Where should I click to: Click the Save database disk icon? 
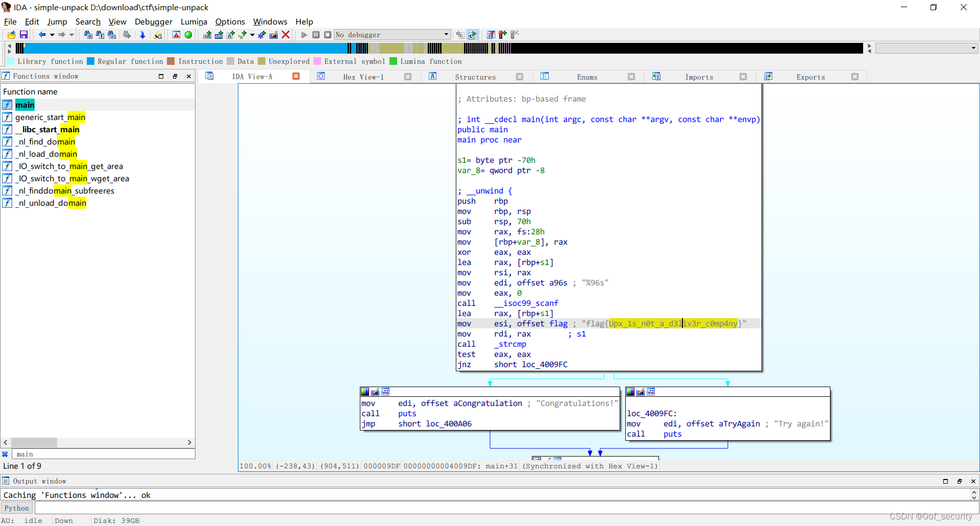coord(23,34)
